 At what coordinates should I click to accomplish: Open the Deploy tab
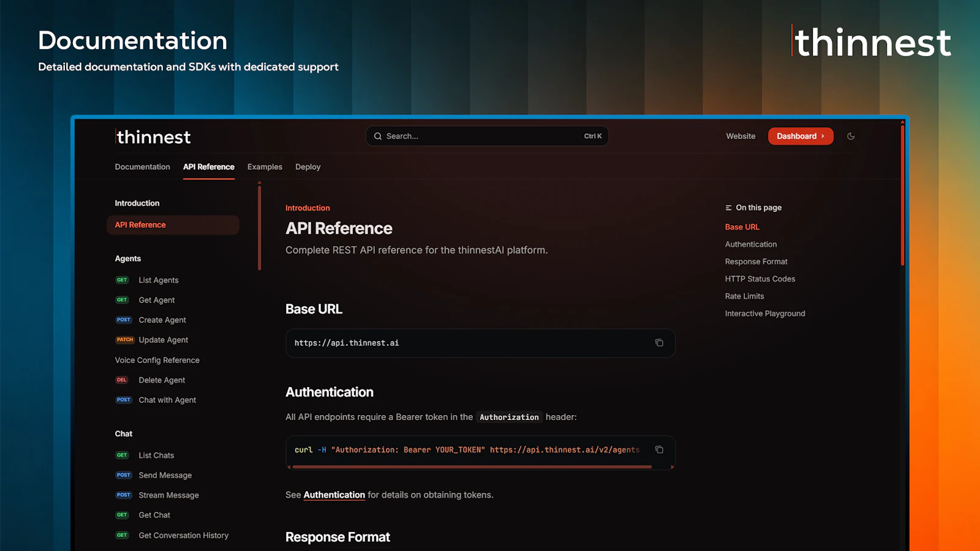click(x=307, y=167)
